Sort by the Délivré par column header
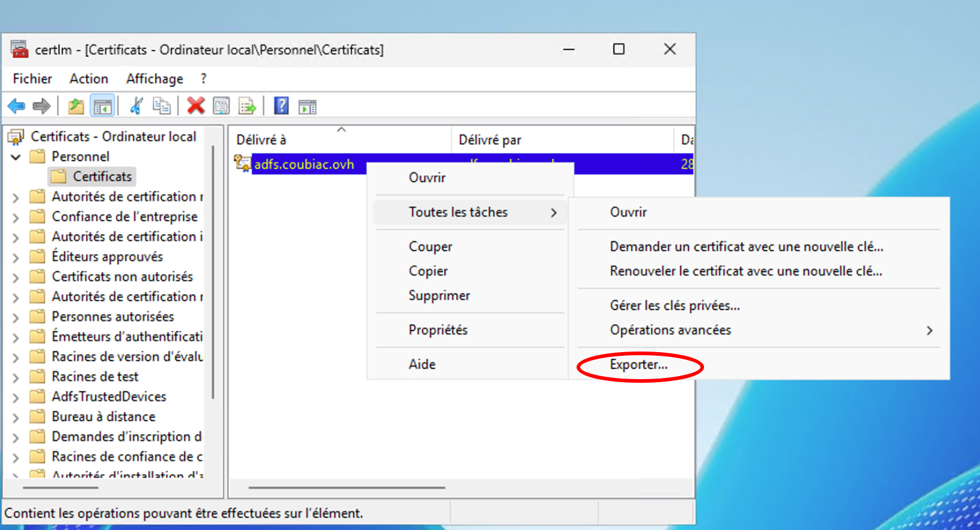This screenshot has height=530, width=980. point(490,140)
